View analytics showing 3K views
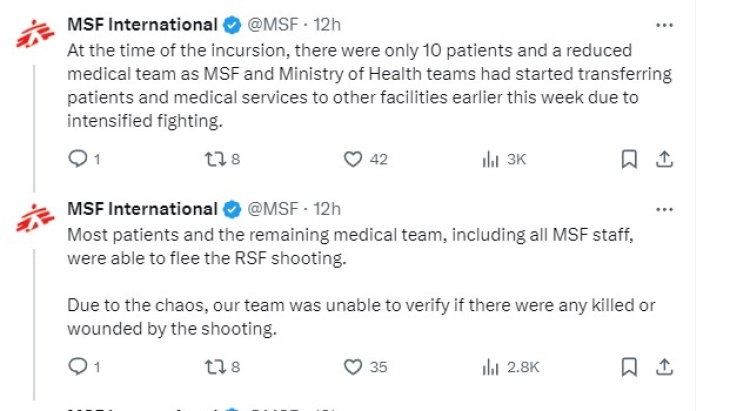Screen dimensions: 730x411 (490, 159)
